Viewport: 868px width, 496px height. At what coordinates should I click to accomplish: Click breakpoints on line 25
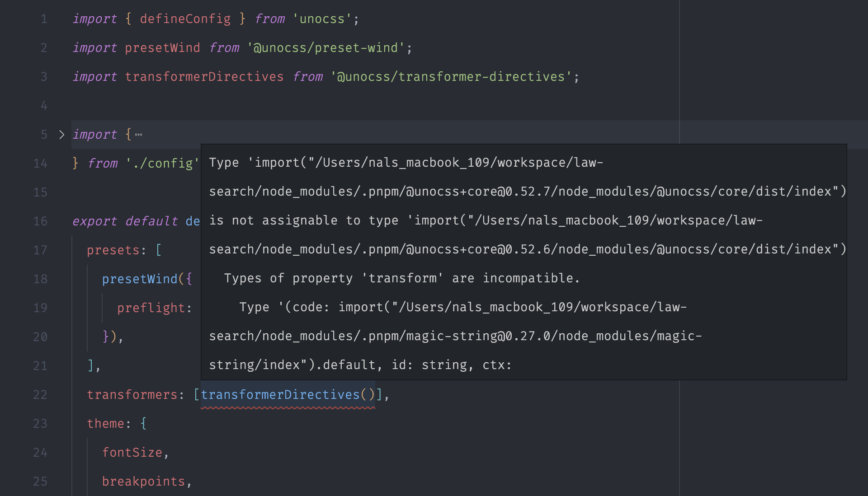(144, 481)
